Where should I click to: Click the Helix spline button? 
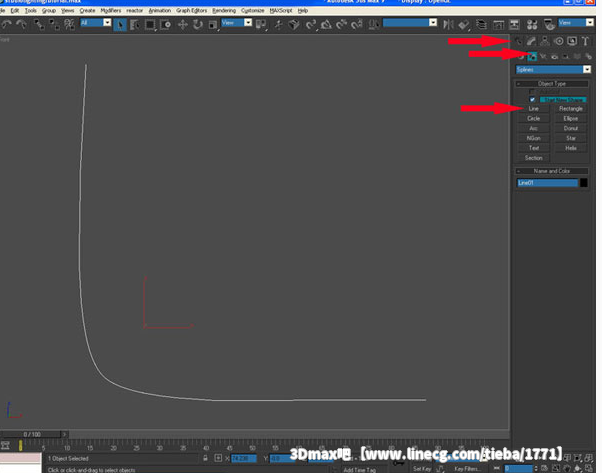pos(571,148)
